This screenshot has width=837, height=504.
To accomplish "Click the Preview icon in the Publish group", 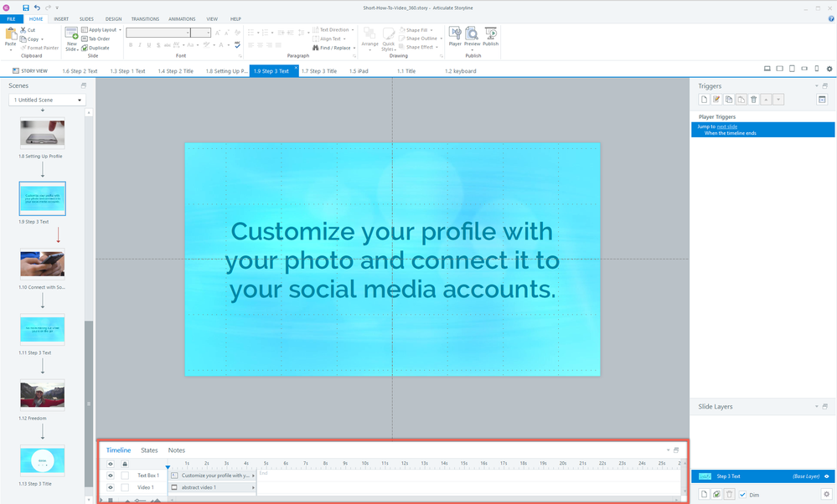I will point(472,34).
